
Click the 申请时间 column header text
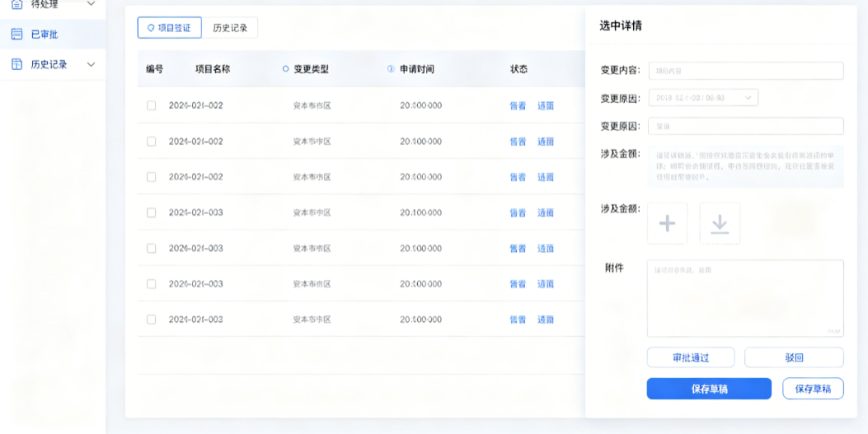pos(417,69)
